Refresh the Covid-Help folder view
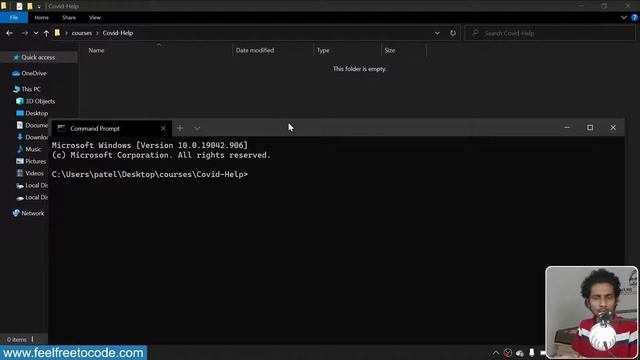640x360 pixels. [x=453, y=33]
